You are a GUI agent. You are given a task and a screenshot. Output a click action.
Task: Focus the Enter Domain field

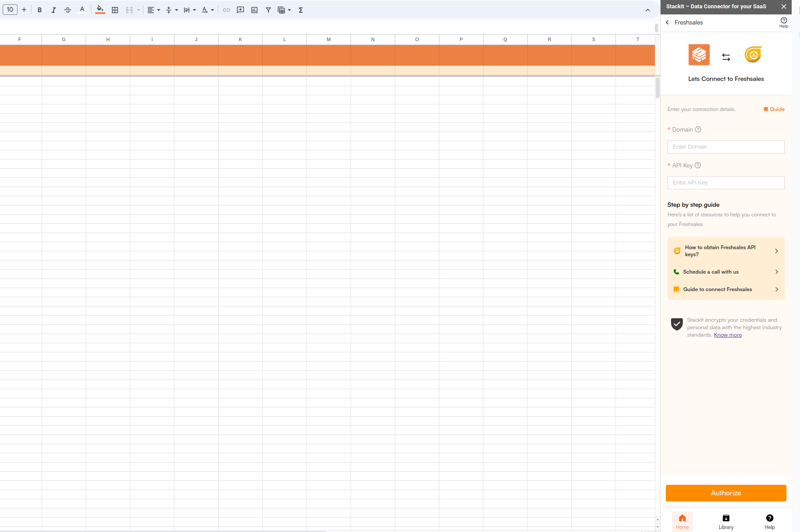[726, 147]
